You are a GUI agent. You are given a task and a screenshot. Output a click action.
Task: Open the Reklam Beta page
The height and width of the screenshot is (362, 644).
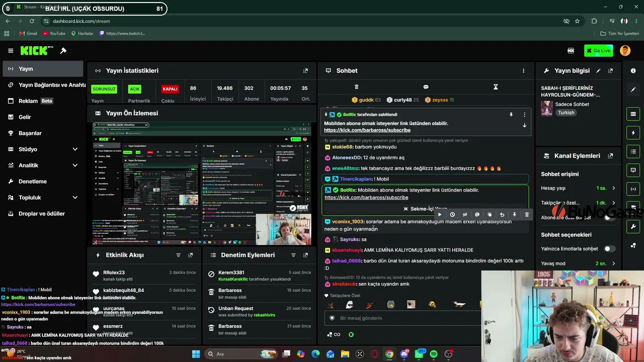[42, 101]
